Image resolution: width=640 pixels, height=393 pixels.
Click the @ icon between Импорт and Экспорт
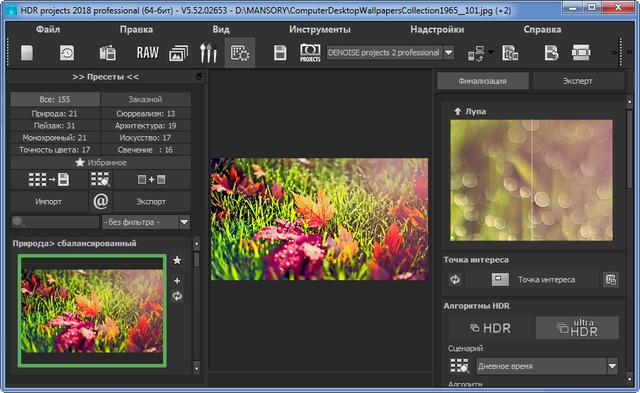pyautogui.click(x=100, y=201)
